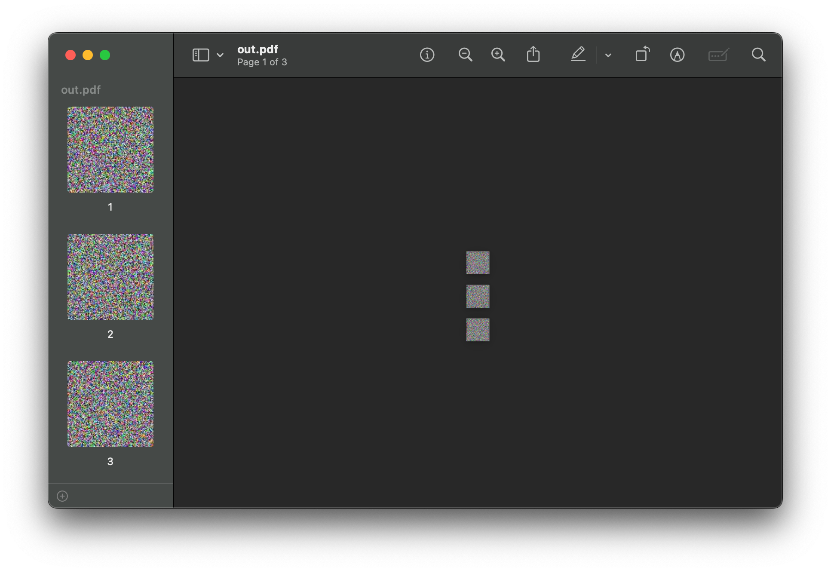Rotate the page with the Rotate icon
The width and height of the screenshot is (832, 572).
pos(642,55)
